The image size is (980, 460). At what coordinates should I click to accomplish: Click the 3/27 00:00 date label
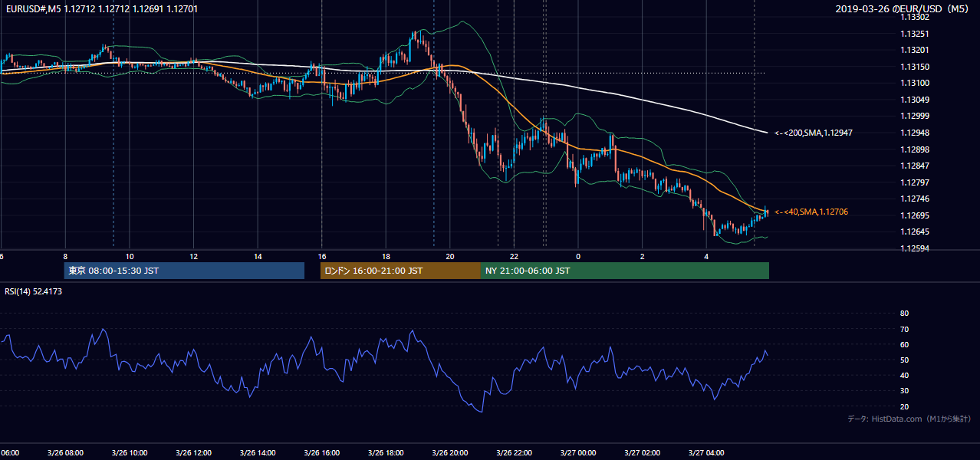pyautogui.click(x=578, y=453)
